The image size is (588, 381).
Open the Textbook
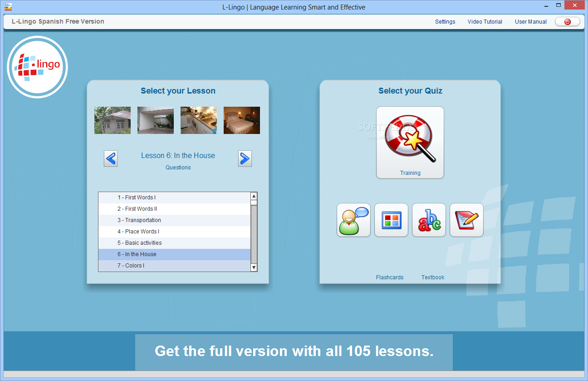pos(433,277)
